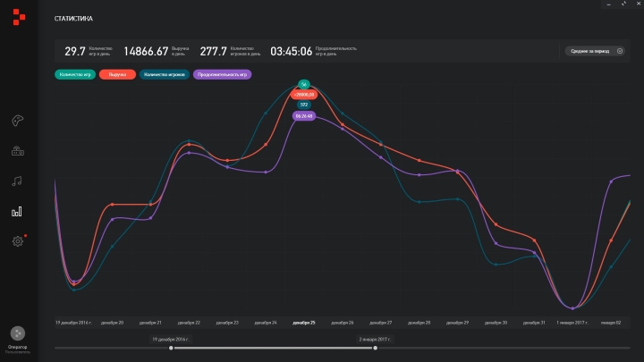Click the red −29000,00 tooltip on chart peak

pos(304,94)
